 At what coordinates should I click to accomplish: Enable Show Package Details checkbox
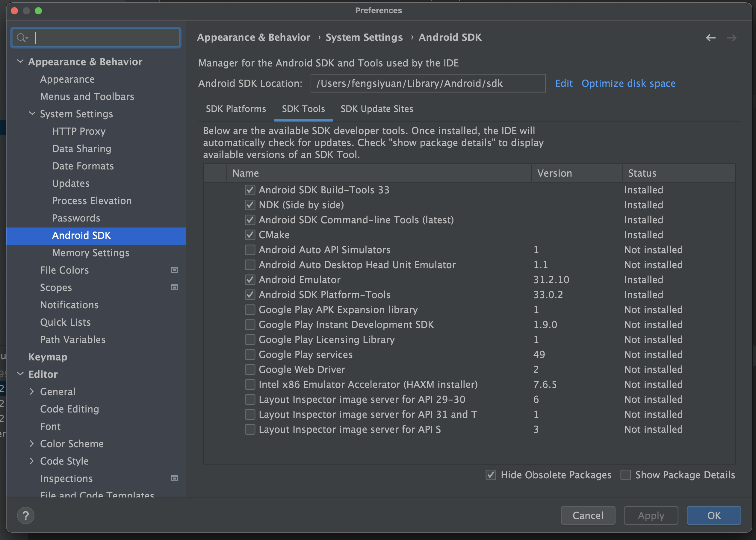point(626,475)
